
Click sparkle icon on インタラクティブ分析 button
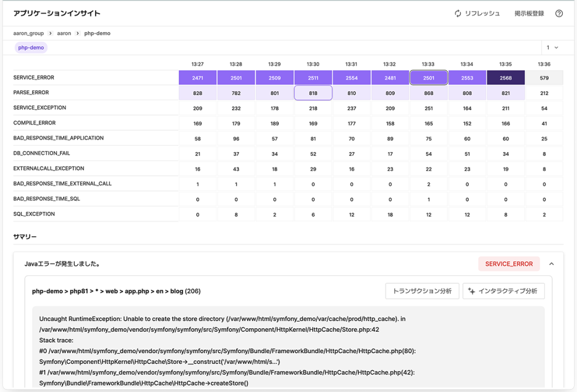point(471,291)
